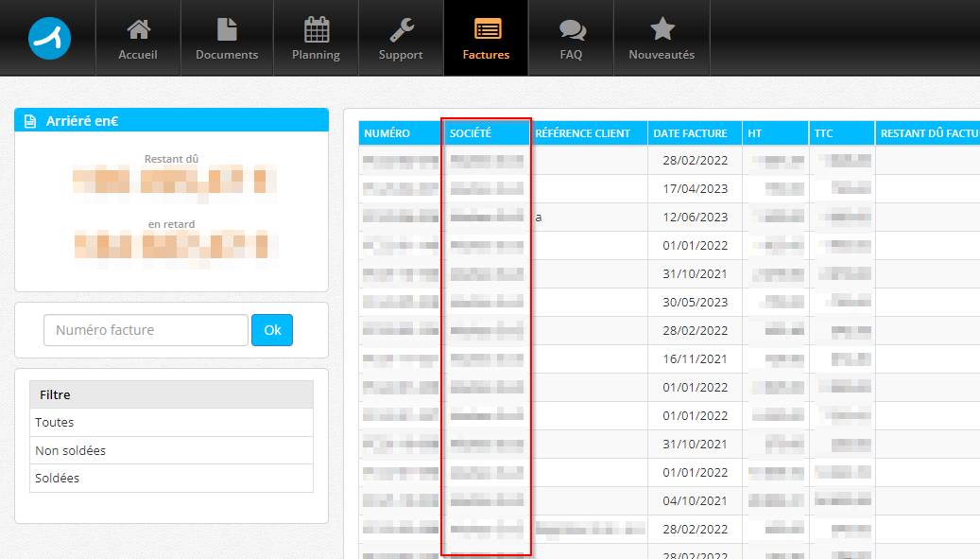Open the Accueil home icon
The image size is (980, 559).
(x=138, y=29)
